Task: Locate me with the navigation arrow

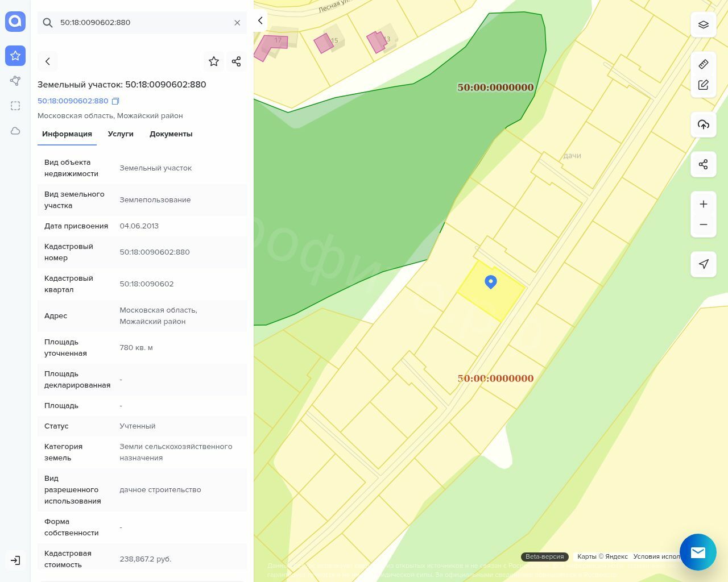Action: point(703,264)
